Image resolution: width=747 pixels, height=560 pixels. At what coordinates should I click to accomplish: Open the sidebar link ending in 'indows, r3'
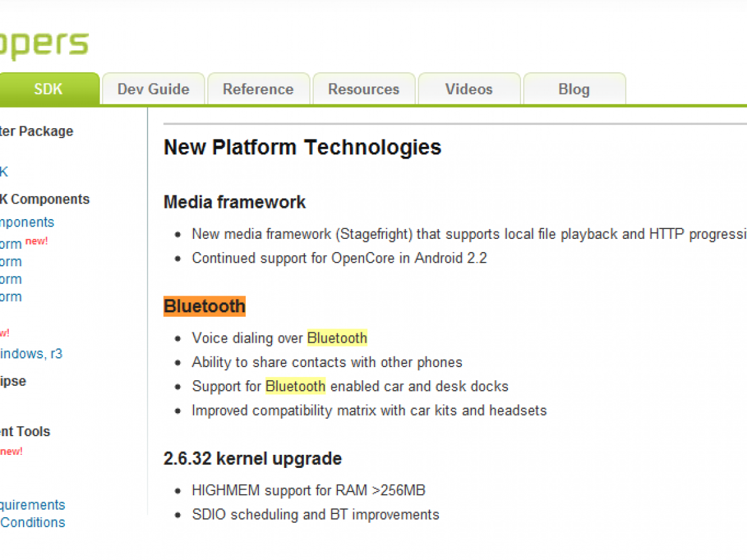(31, 354)
